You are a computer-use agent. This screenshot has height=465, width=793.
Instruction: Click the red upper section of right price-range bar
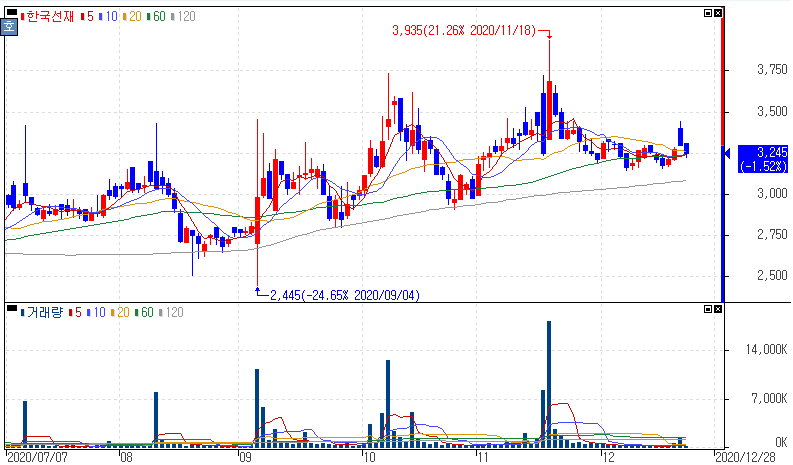723,77
